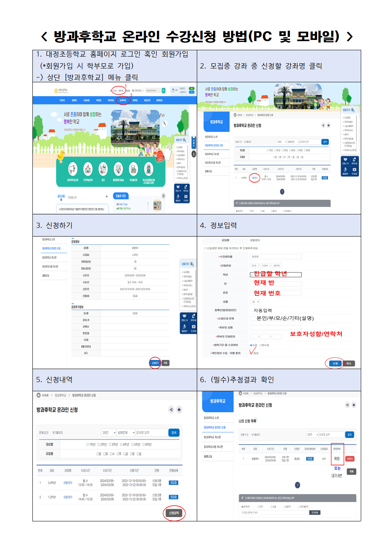Screen dimensions: 392x555
Task: Click the HOME breadcrumb icon in panel 5
Action: point(39,395)
